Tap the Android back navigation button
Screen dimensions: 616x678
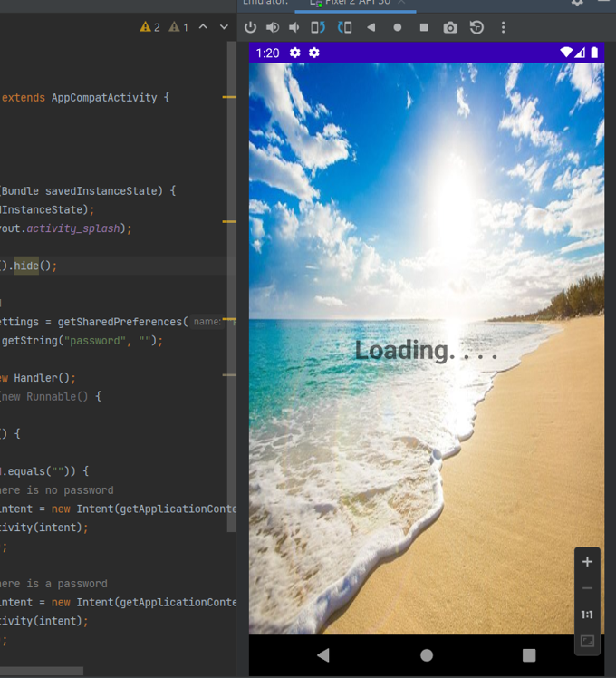click(x=323, y=654)
